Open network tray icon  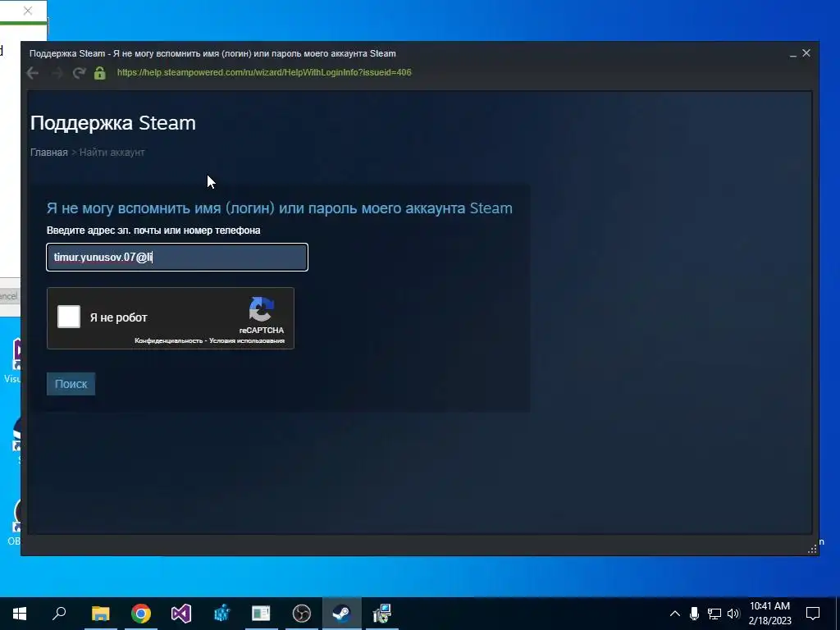(x=714, y=614)
